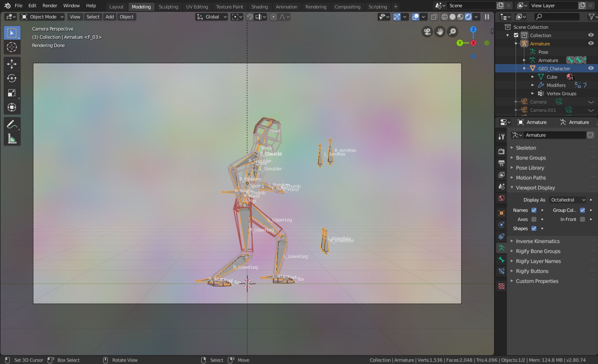Viewport: 598px width, 364px height.
Task: Open the Active Tool settings tab
Action: coord(502,136)
